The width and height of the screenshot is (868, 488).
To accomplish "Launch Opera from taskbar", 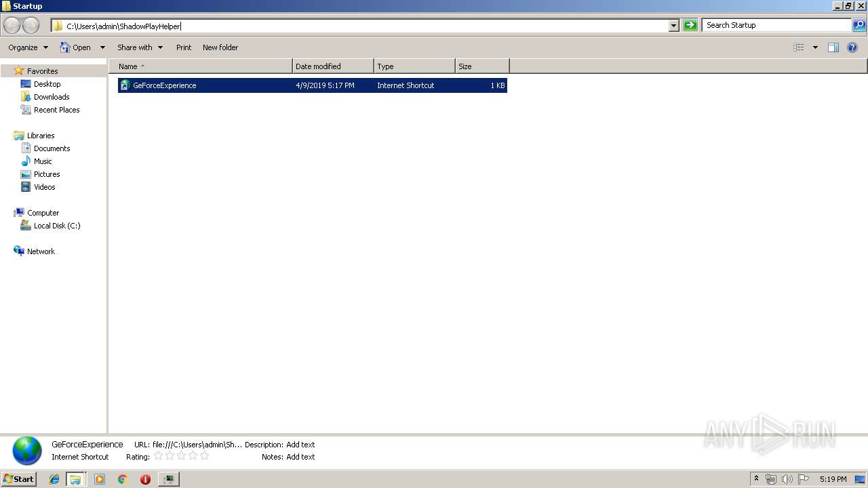I will (145, 479).
